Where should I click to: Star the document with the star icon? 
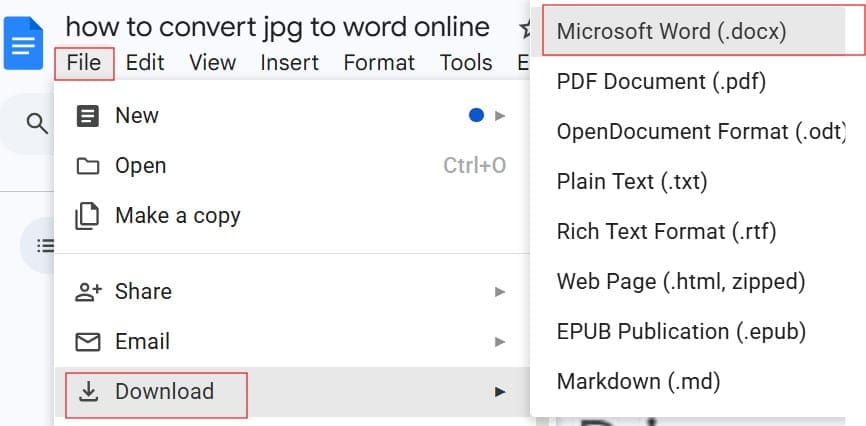click(525, 29)
